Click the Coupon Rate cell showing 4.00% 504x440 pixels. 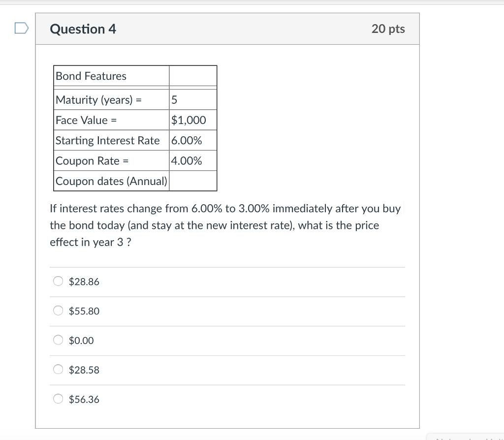(187, 160)
